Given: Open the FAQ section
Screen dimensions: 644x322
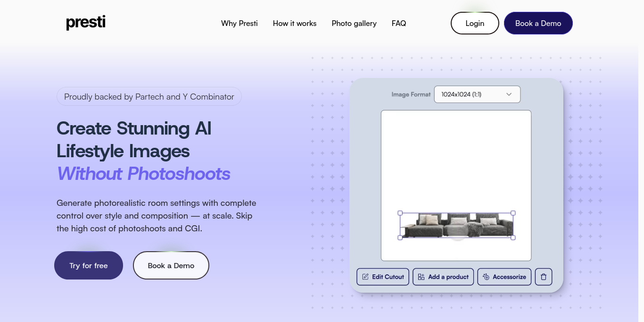Looking at the screenshot, I should (399, 23).
